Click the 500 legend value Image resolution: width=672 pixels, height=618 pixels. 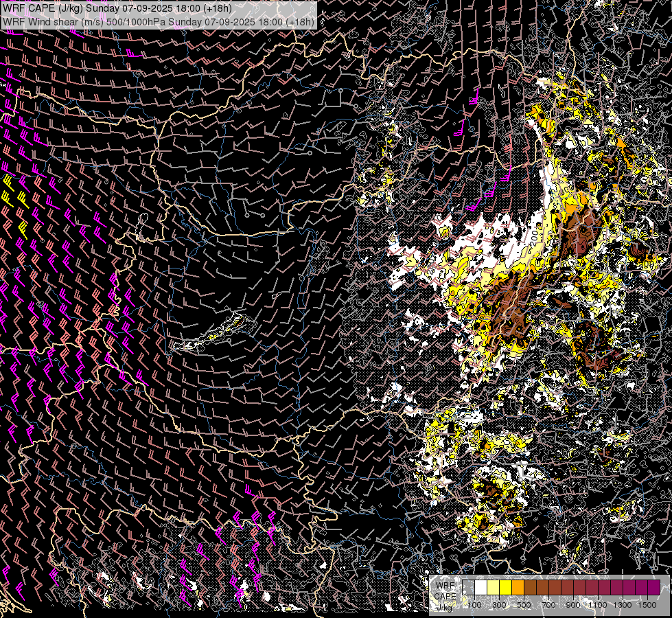point(524,605)
